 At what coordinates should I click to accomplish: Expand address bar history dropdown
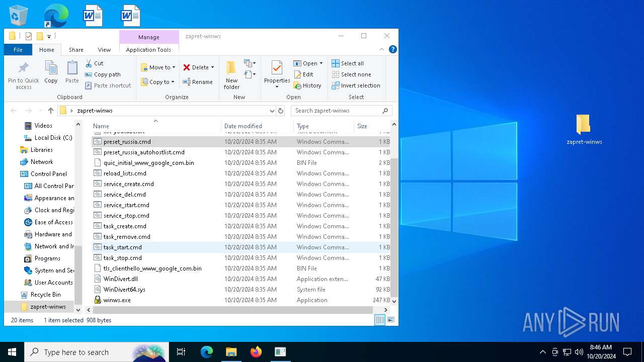pyautogui.click(x=272, y=111)
